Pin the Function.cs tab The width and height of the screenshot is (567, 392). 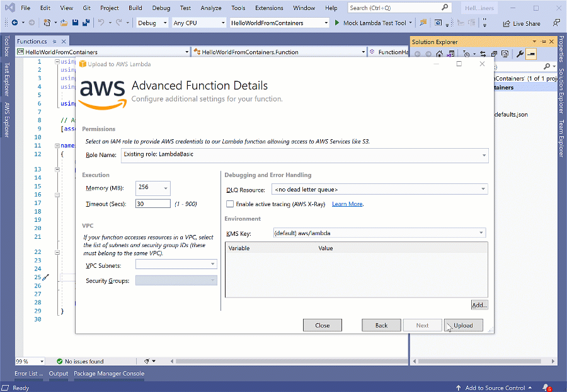(x=55, y=42)
